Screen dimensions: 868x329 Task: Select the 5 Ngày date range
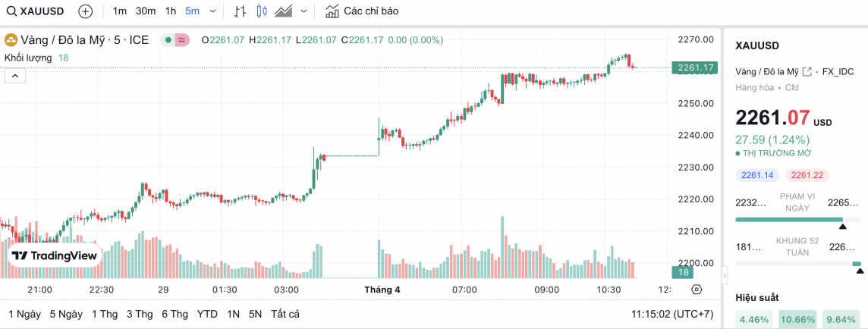click(66, 314)
